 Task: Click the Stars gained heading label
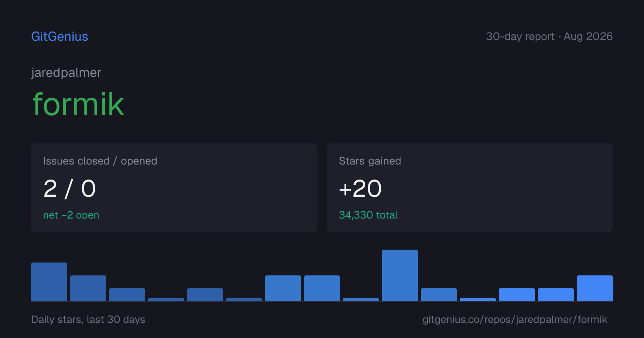(370, 161)
